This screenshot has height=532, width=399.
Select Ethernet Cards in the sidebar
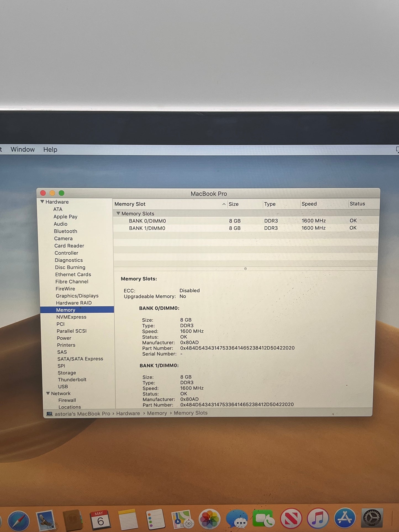73,274
